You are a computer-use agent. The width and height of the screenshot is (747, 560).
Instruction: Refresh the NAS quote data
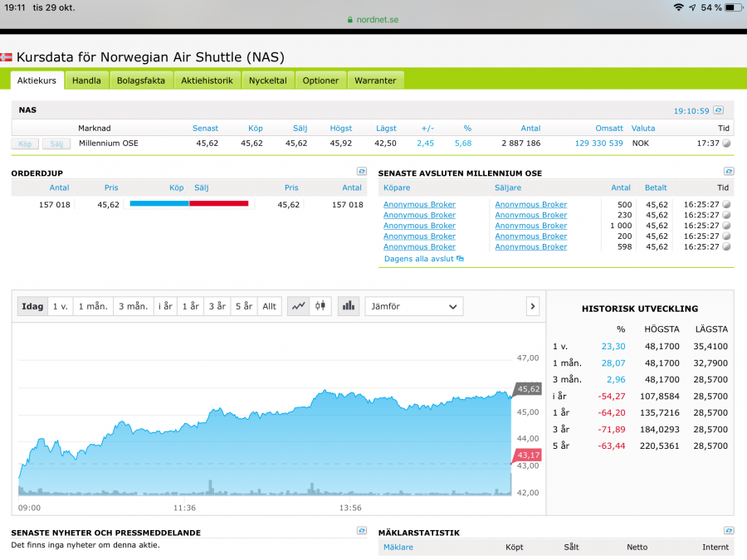tap(719, 110)
